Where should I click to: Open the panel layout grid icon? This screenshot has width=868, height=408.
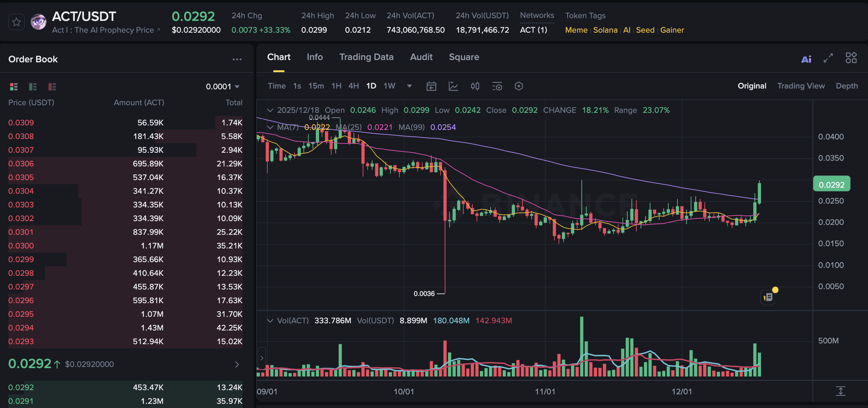click(x=851, y=58)
